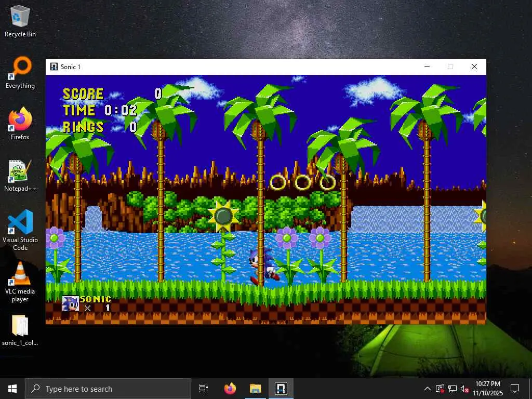Click the Sonic 1 window title icon
The height and width of the screenshot is (399, 532).
[x=54, y=67]
